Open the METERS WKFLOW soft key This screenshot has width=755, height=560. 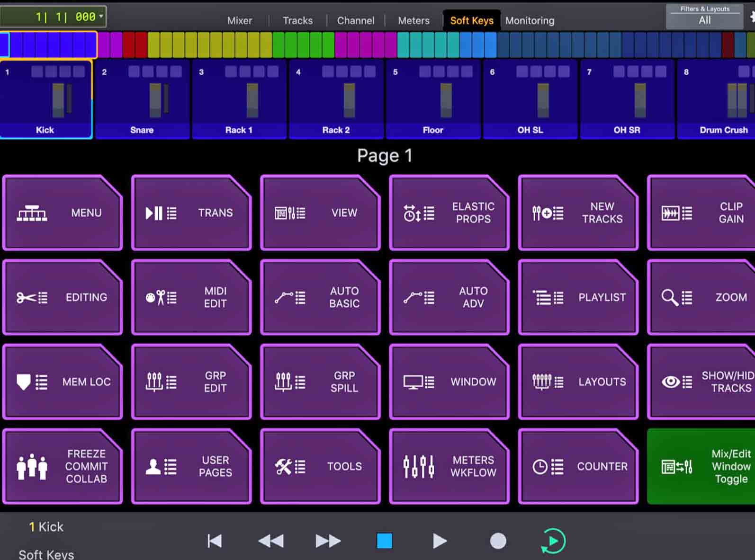[x=449, y=466]
